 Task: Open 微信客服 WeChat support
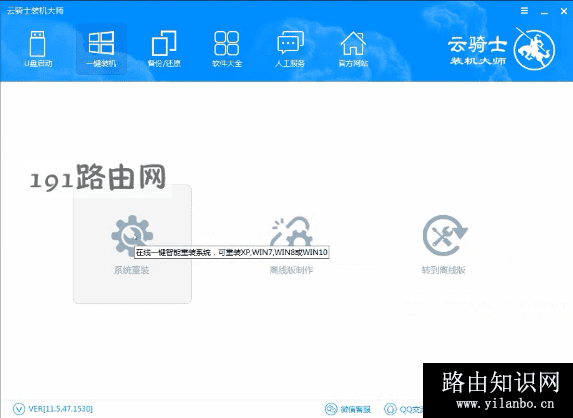pyautogui.click(x=348, y=409)
